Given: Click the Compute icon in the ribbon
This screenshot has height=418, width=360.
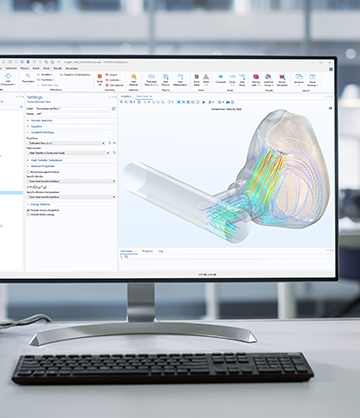Looking at the screenshot, I should point(220,79).
